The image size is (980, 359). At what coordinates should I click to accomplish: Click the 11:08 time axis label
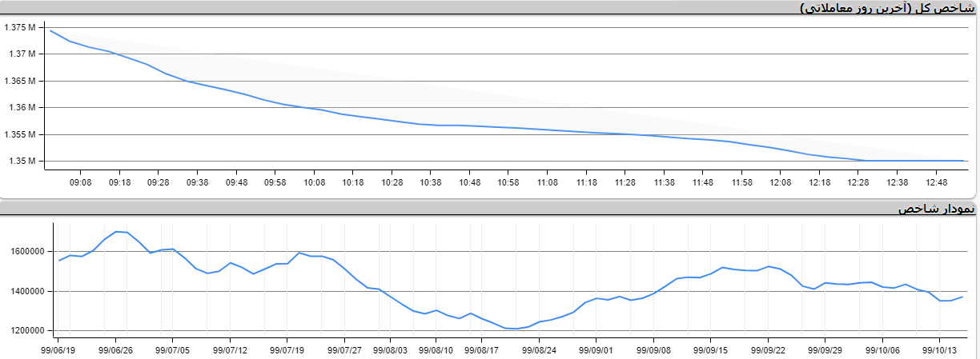tap(548, 182)
